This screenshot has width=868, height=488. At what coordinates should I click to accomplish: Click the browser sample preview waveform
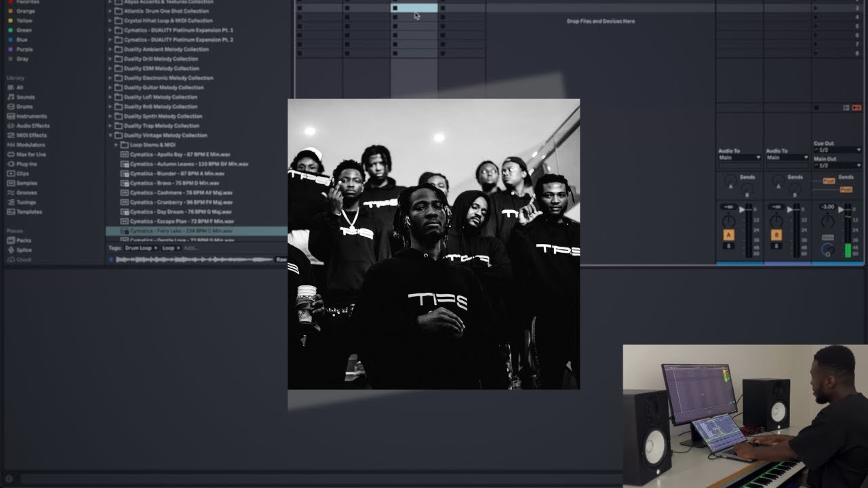click(193, 259)
